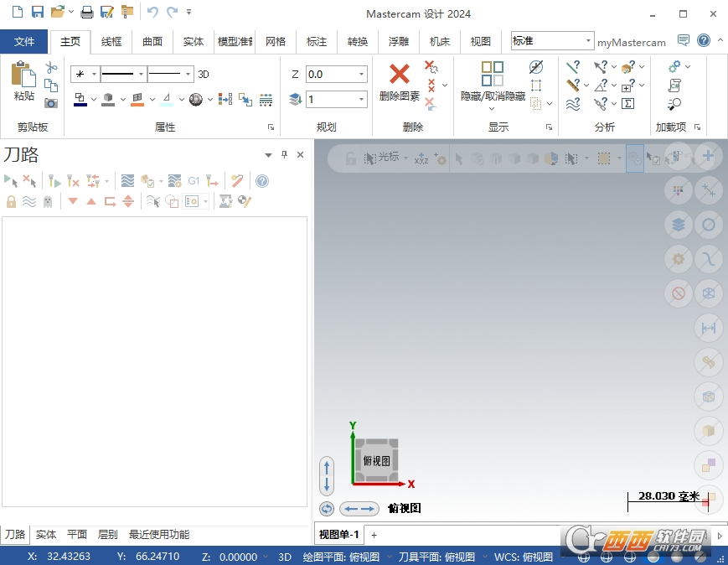Click the scissors cut icon

click(x=51, y=68)
